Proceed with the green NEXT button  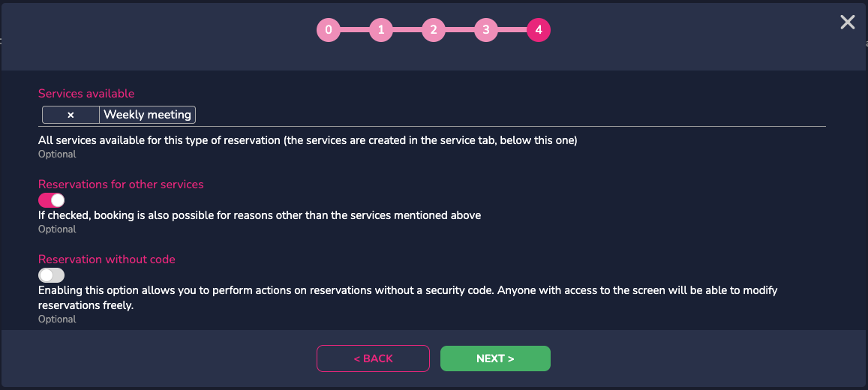tap(495, 358)
